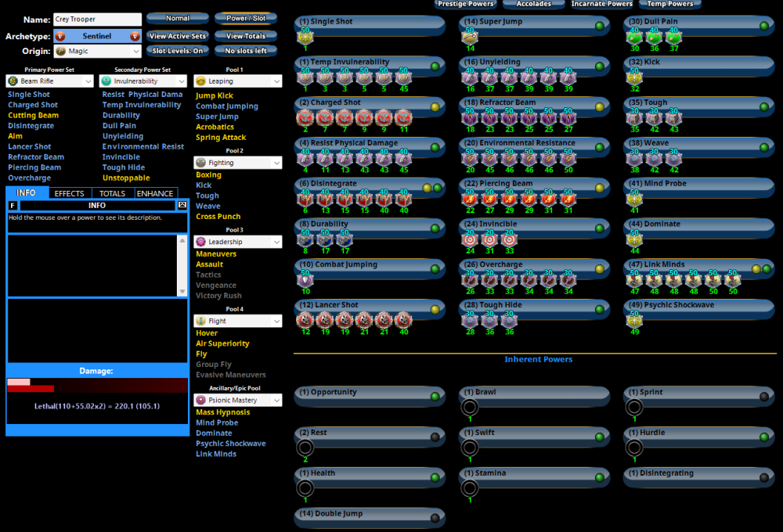
Task: Switch to the EFFECTS tab
Action: click(x=70, y=193)
